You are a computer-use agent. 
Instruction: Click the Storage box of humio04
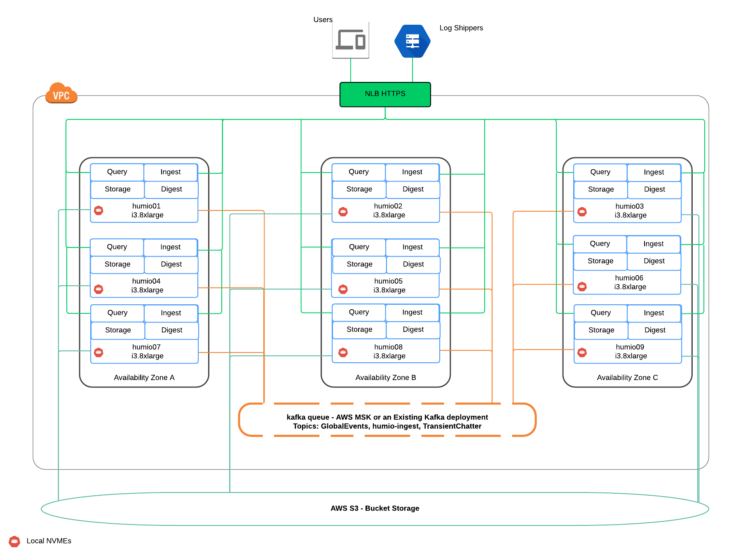[x=117, y=264]
